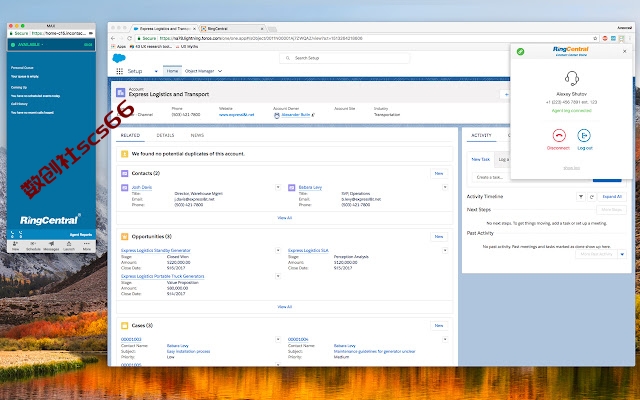Click Agent Reports in MAX window
The width and height of the screenshot is (640, 400).
tap(81, 235)
